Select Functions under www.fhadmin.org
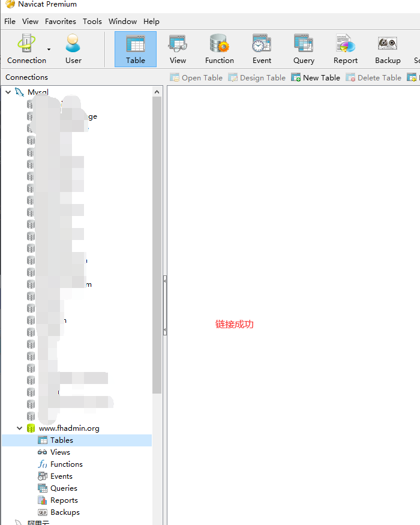The height and width of the screenshot is (525, 420). 67,464
